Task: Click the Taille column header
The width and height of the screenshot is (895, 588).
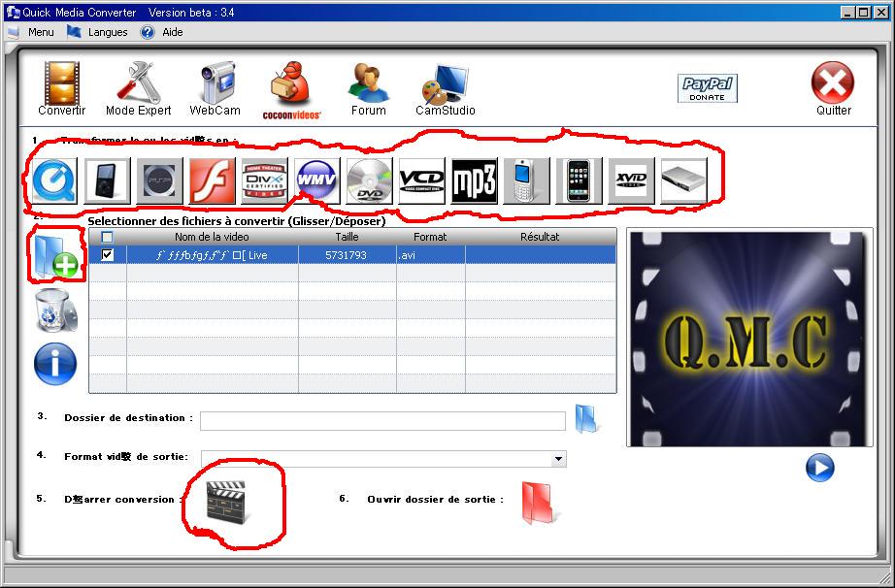Action: (348, 237)
